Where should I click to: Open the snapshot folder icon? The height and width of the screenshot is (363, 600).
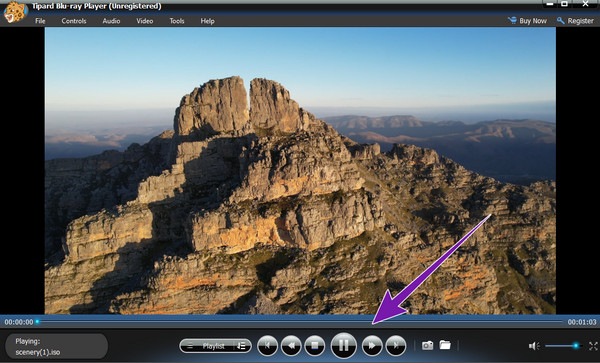coord(445,345)
